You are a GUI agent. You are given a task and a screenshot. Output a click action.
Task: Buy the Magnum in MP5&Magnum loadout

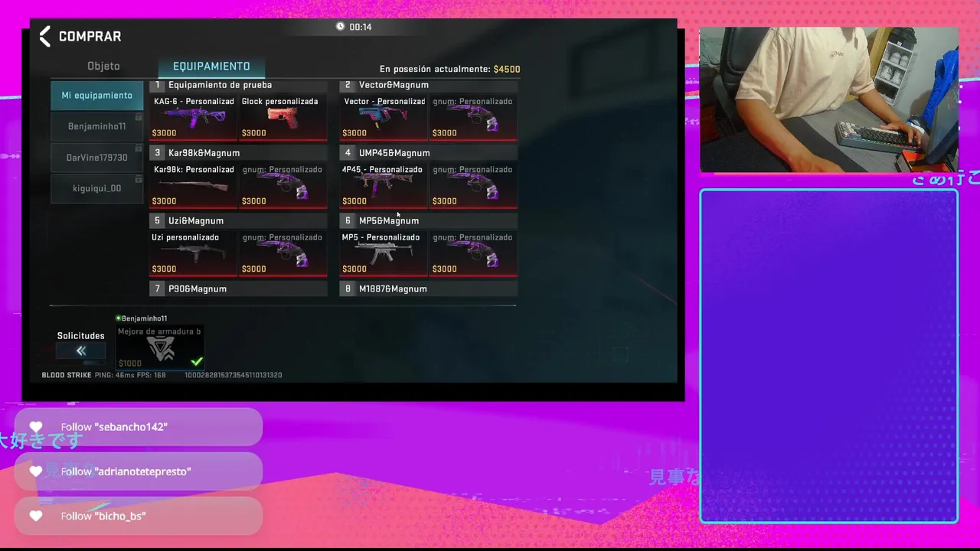coord(473,253)
